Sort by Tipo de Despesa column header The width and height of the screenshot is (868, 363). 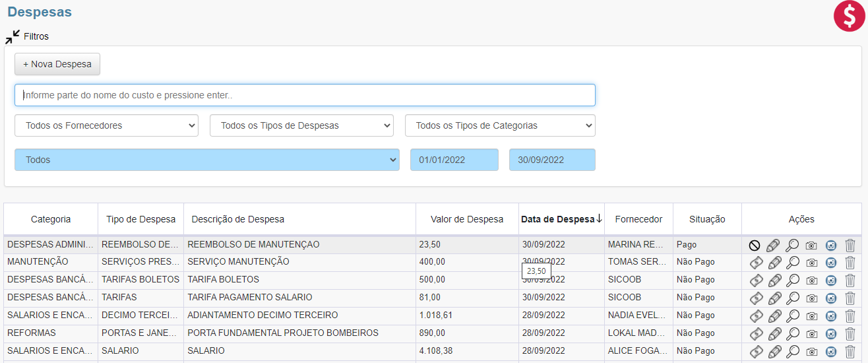coord(140,219)
